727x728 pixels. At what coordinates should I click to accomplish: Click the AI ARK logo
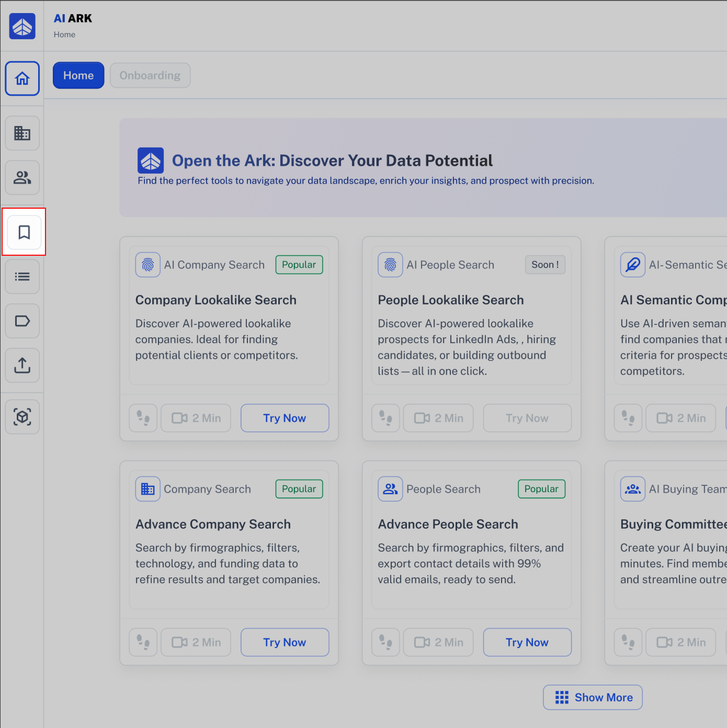tap(22, 26)
